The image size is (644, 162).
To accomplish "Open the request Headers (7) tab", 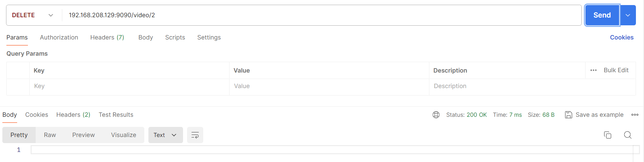I will tap(107, 37).
